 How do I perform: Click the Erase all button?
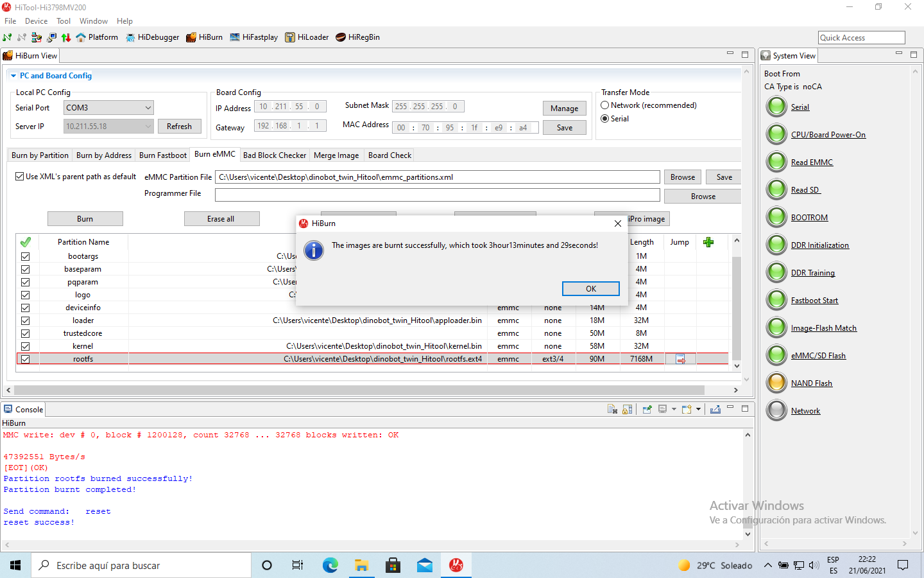(221, 219)
